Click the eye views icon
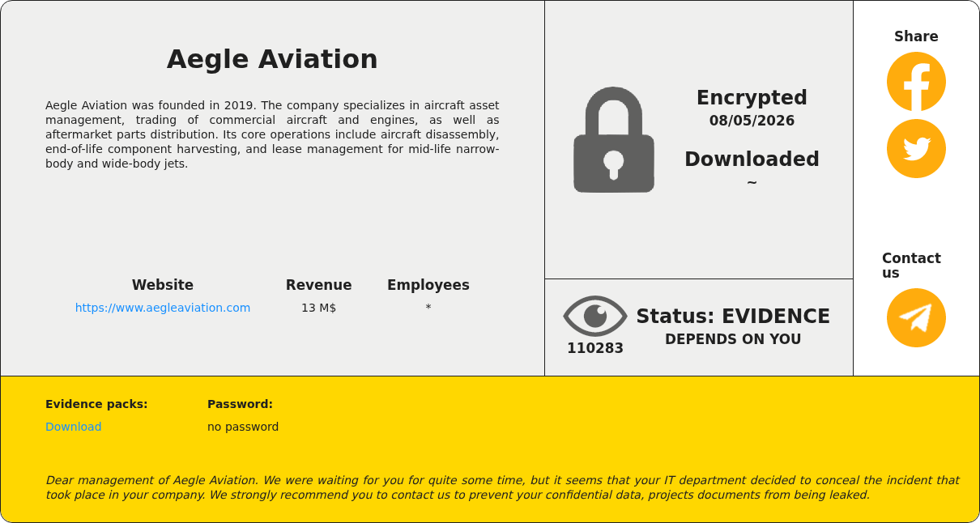 tap(595, 316)
